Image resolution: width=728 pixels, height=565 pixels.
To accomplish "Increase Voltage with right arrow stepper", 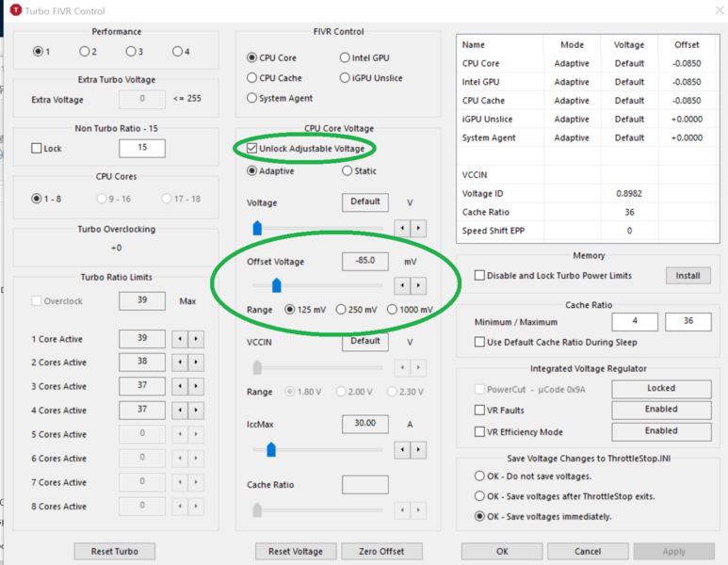I will (x=418, y=228).
